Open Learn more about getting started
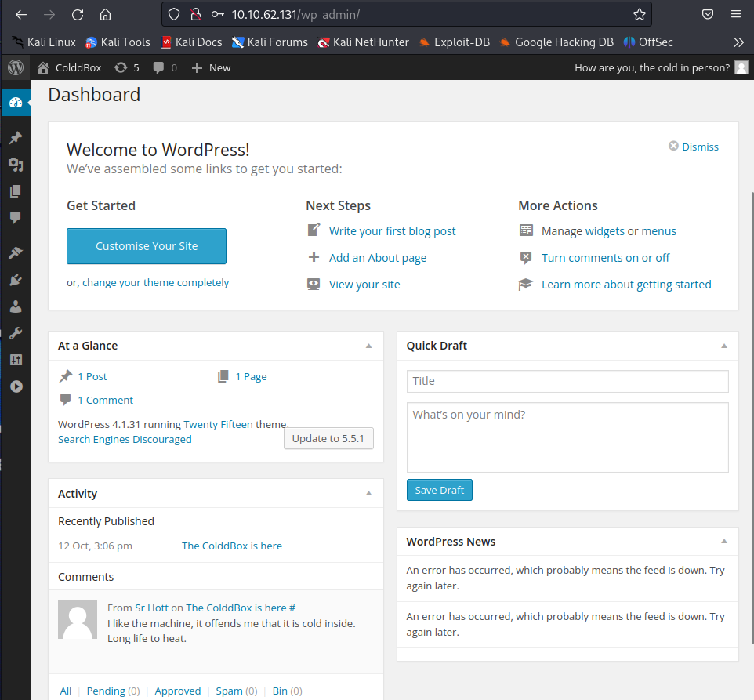This screenshot has width=754, height=700. coord(626,285)
